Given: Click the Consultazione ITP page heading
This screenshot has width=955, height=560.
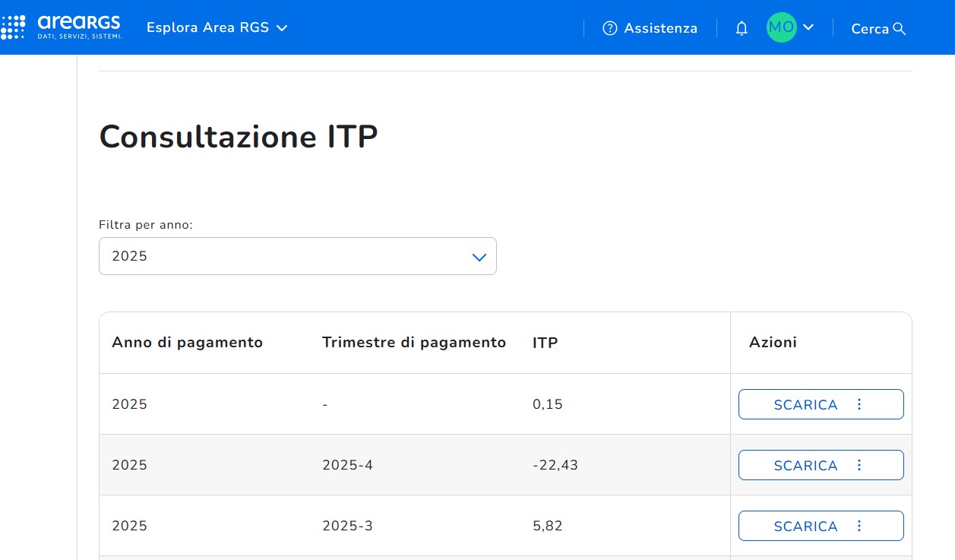Looking at the screenshot, I should pos(239,137).
